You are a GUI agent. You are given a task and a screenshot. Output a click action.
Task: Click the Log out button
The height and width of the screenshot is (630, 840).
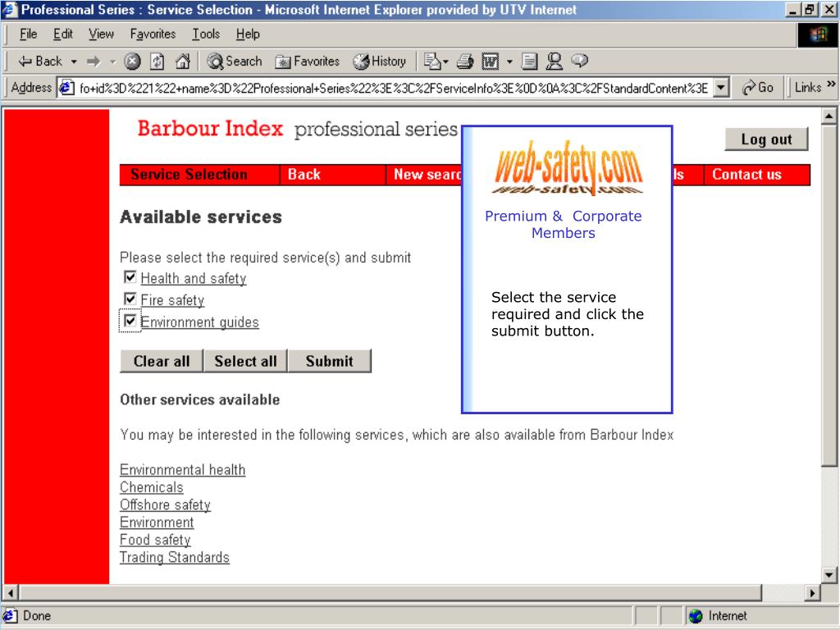coord(766,139)
